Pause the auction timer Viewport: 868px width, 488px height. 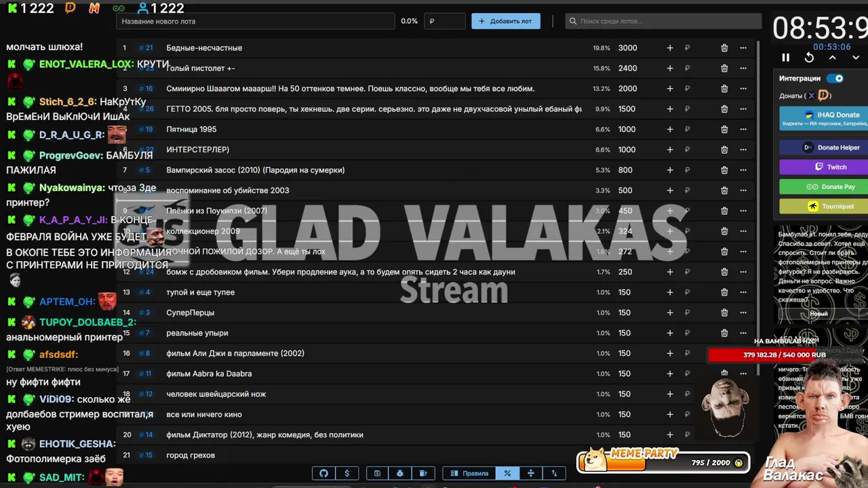pos(785,58)
